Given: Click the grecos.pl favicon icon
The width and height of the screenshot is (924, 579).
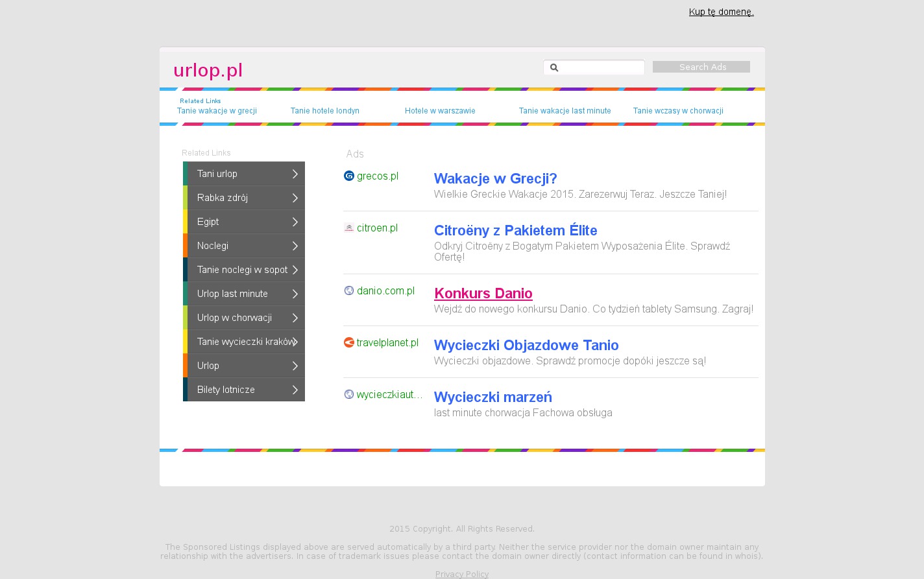Looking at the screenshot, I should [x=349, y=176].
